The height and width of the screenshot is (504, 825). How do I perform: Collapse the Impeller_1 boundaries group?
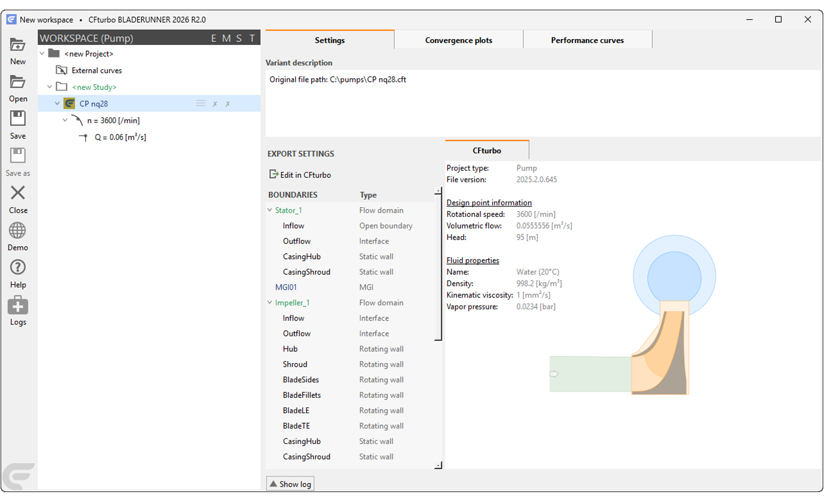click(270, 303)
